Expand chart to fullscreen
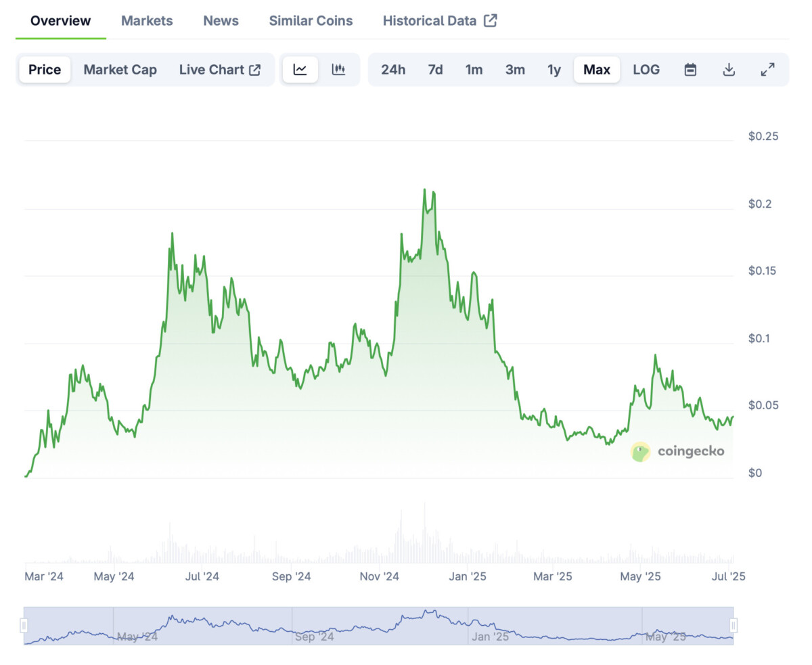Screen dimensions: 812x665 (x=767, y=70)
